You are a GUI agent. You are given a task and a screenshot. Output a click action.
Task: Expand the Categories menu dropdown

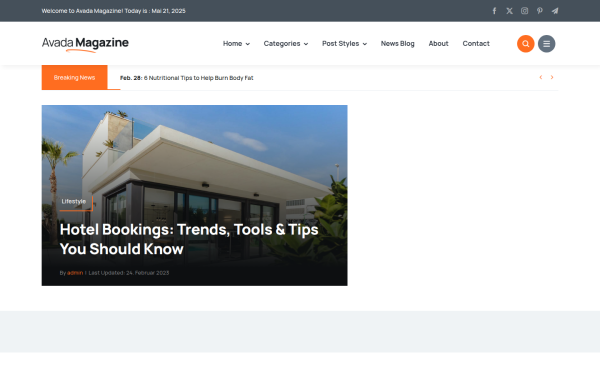pyautogui.click(x=285, y=44)
